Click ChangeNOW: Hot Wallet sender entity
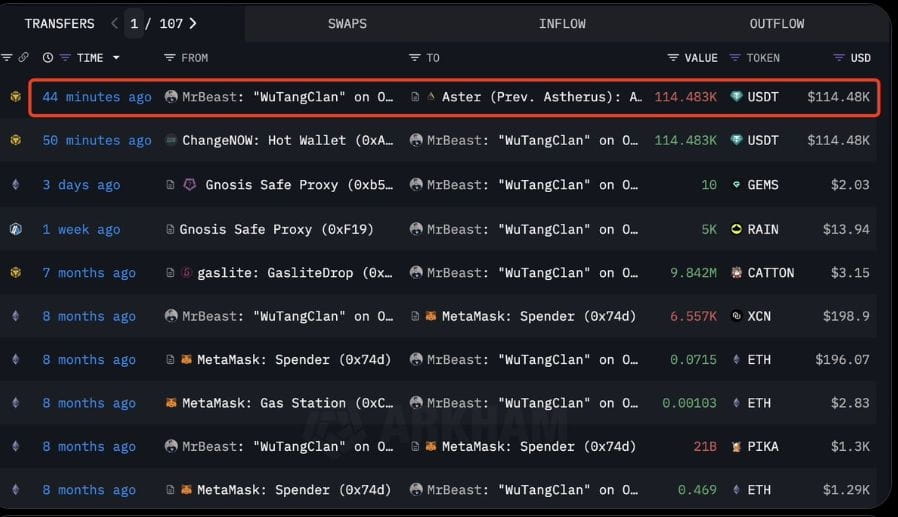The width and height of the screenshot is (898, 517). point(287,140)
